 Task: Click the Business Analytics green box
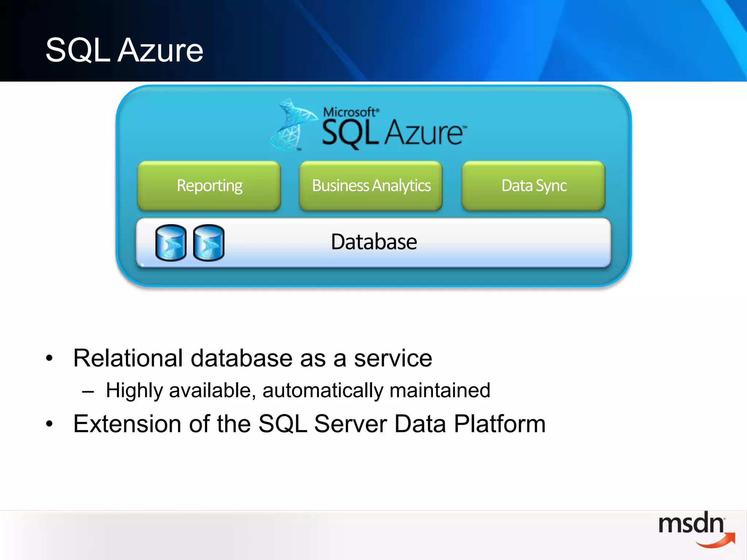coord(371,186)
